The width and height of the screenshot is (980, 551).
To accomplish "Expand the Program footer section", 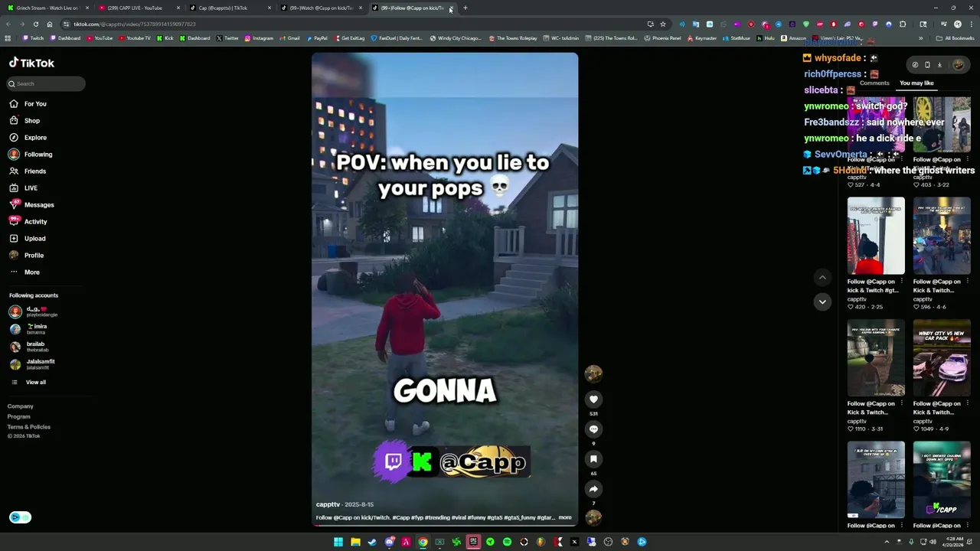I will [x=19, y=416].
